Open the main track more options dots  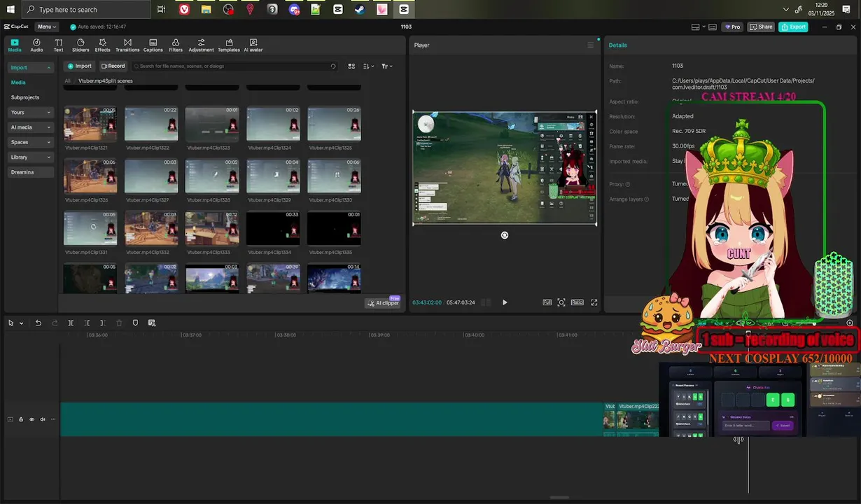click(53, 419)
